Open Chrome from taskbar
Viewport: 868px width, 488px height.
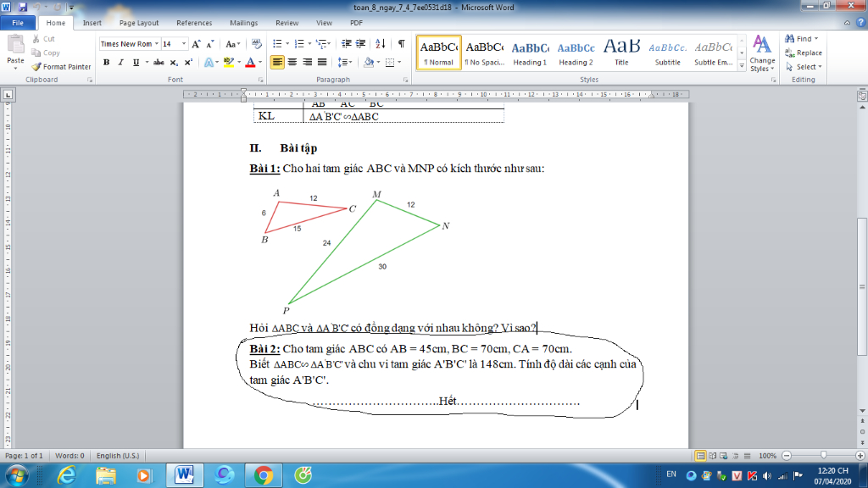point(264,475)
